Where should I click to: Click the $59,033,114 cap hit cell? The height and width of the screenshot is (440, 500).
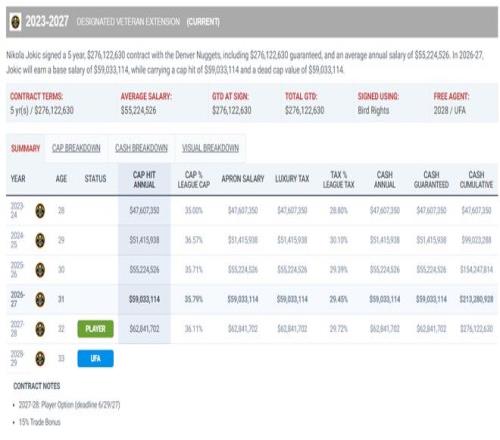[144, 299]
